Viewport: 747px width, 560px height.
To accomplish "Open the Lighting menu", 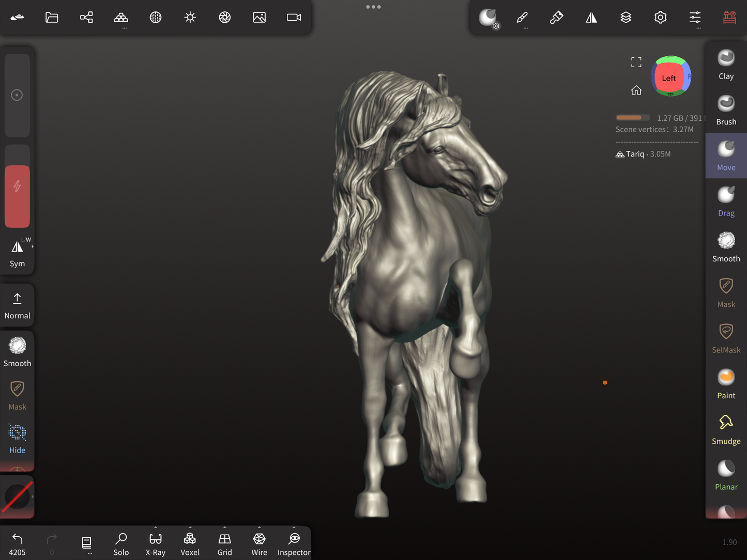I will pyautogui.click(x=190, y=18).
